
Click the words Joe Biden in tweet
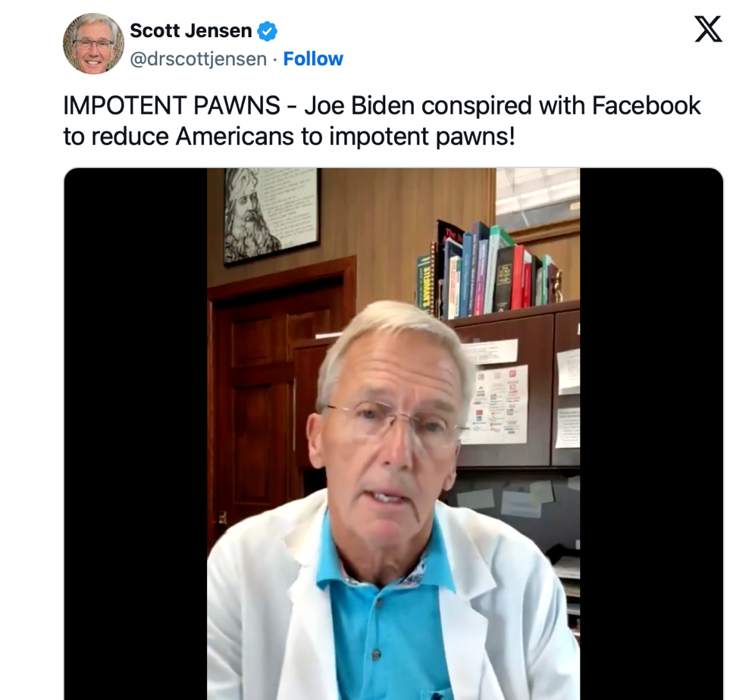pyautogui.click(x=359, y=105)
